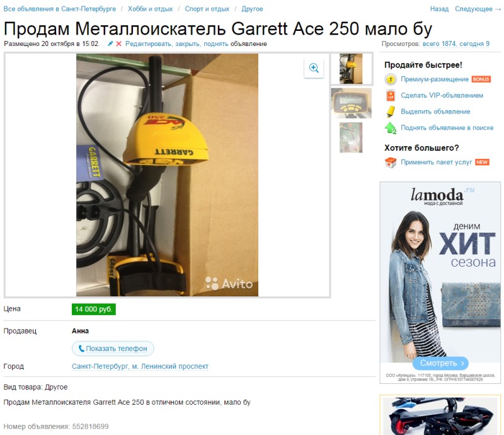Open breadcrumb 'Хобби и отдых'
The height and width of the screenshot is (435, 504).
(x=150, y=9)
